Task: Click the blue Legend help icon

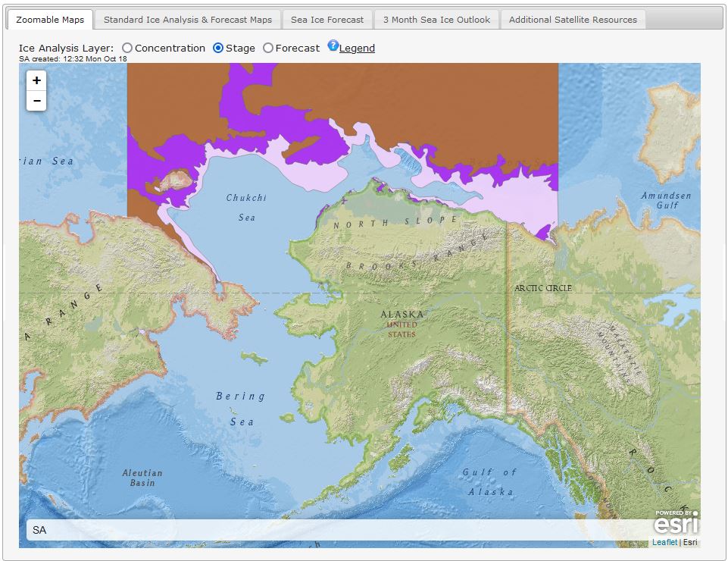Action: coord(333,46)
